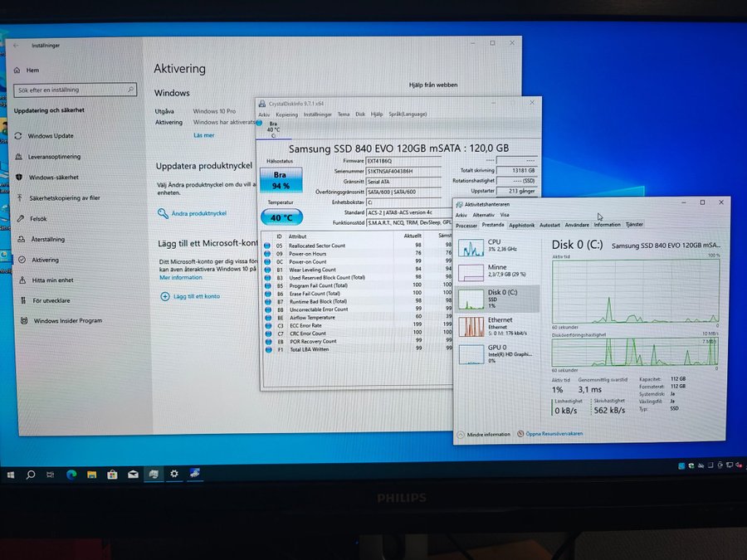Viewport: 747px width, 560px height.
Task: Click the 'Wear Leveling Count' attribute row
Action: click(358, 270)
